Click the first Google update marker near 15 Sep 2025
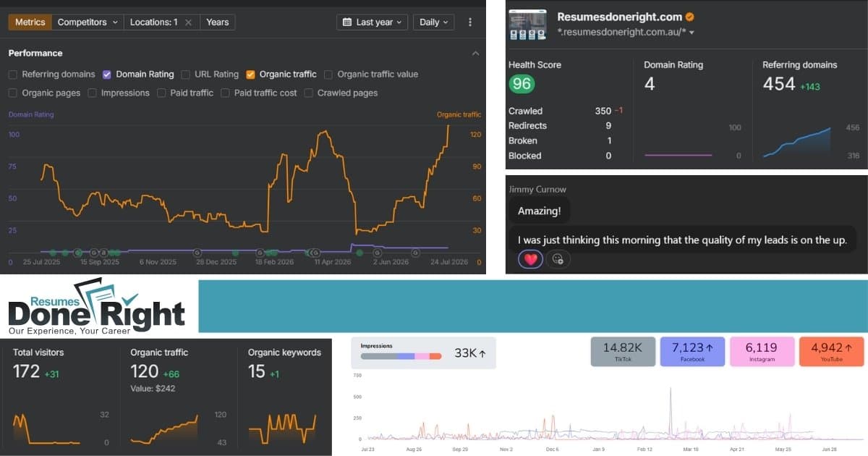868x456 pixels. [95, 253]
